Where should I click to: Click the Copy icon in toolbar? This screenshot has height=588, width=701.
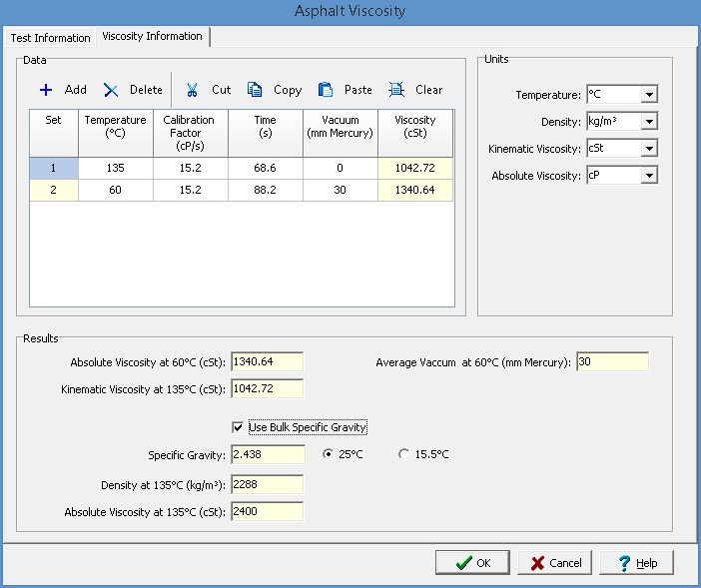tap(255, 90)
